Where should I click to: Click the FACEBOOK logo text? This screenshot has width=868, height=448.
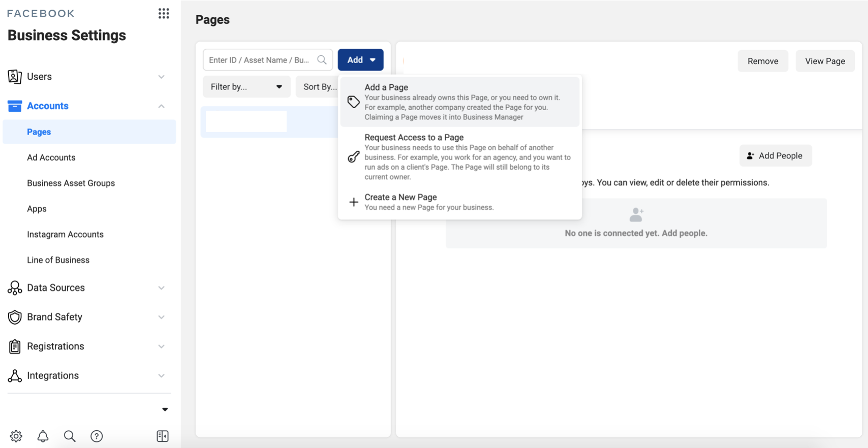click(41, 14)
